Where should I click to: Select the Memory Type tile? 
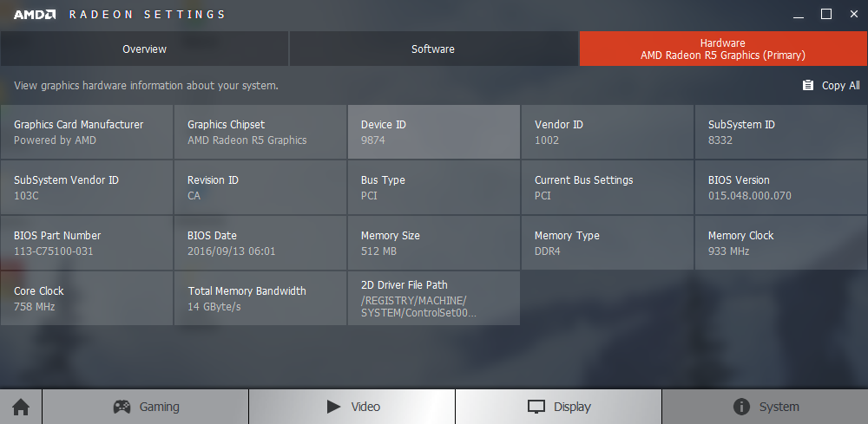pos(608,243)
